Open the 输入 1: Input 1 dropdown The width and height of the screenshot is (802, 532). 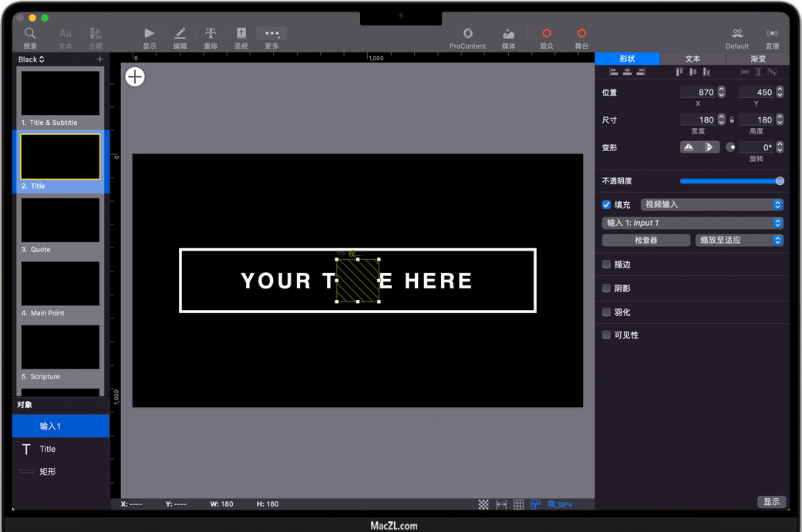point(692,223)
